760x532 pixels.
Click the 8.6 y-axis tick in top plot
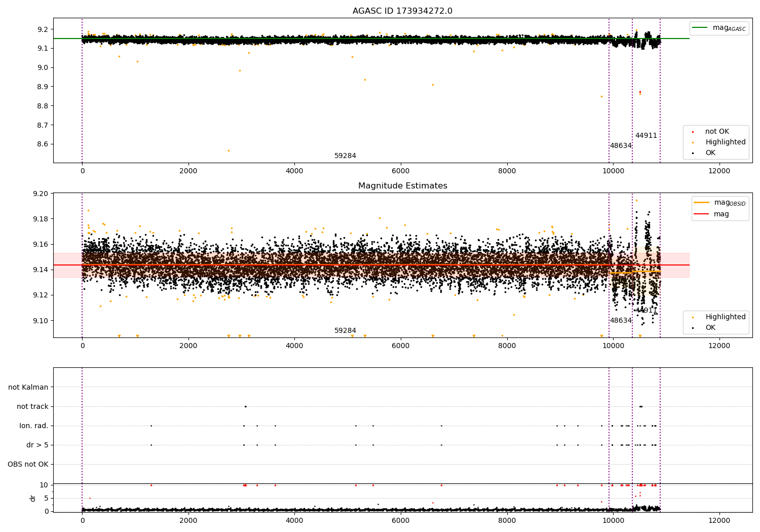pos(43,144)
